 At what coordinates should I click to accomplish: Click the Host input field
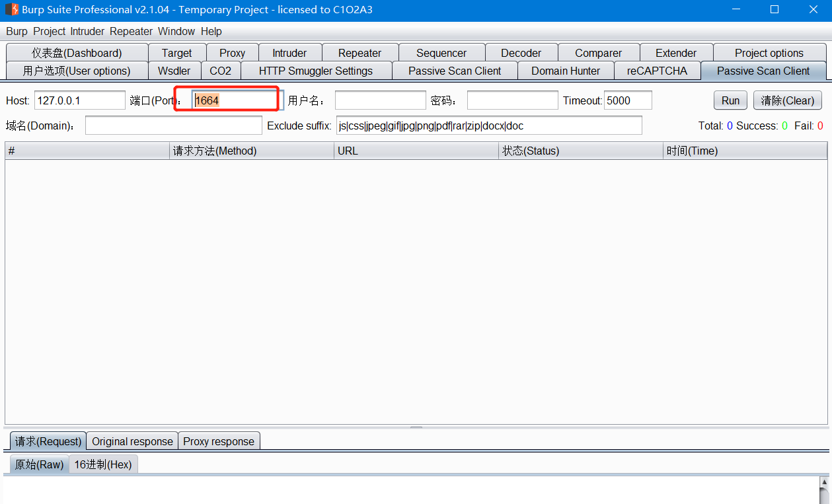pyautogui.click(x=80, y=100)
